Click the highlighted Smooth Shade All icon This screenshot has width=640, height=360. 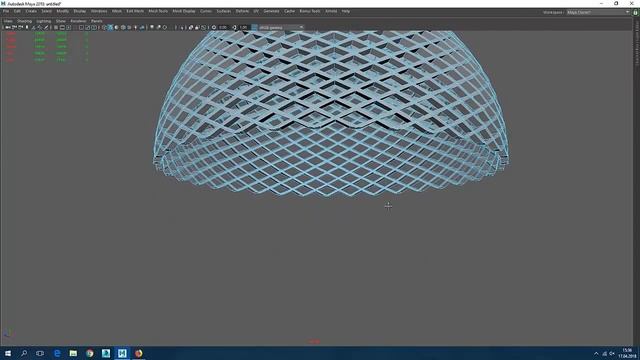click(x=110, y=27)
